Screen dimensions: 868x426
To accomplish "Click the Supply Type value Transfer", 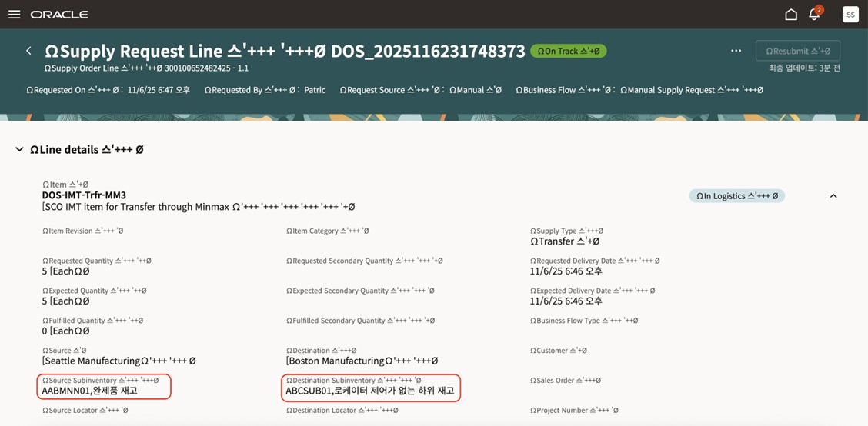I will point(565,241).
